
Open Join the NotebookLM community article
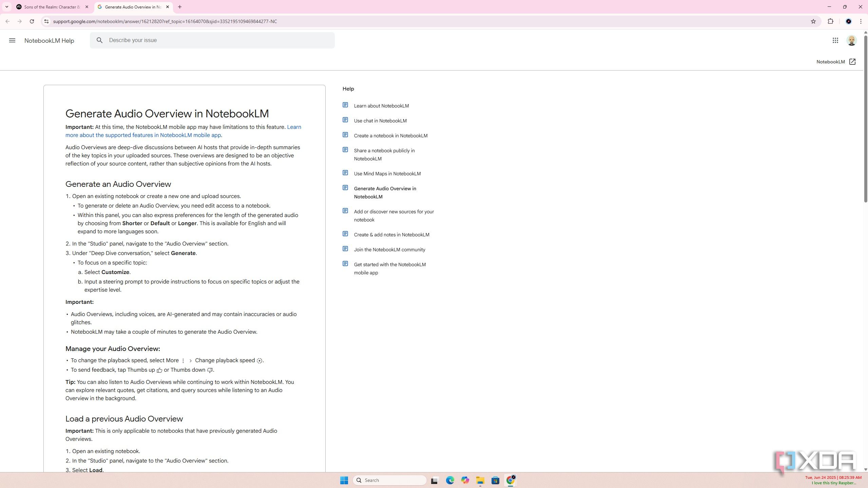pyautogui.click(x=389, y=250)
